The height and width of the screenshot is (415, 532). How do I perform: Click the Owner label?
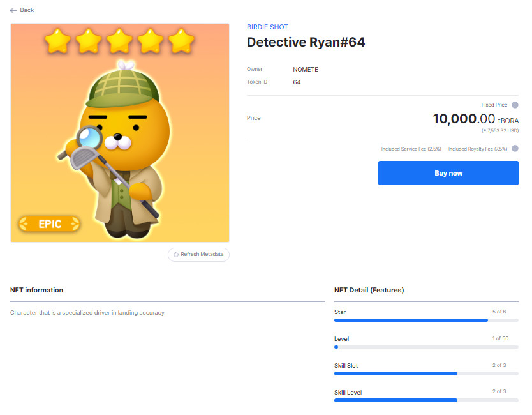[x=255, y=70]
